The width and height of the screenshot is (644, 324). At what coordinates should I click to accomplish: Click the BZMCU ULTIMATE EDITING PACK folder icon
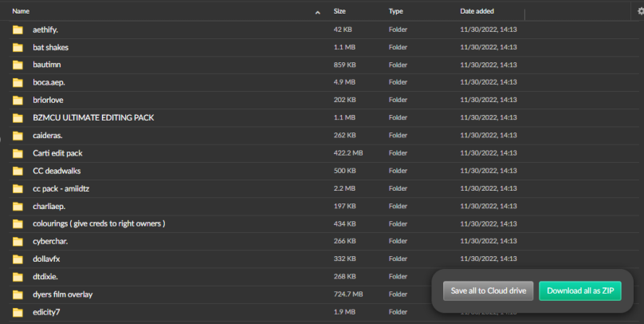18,118
